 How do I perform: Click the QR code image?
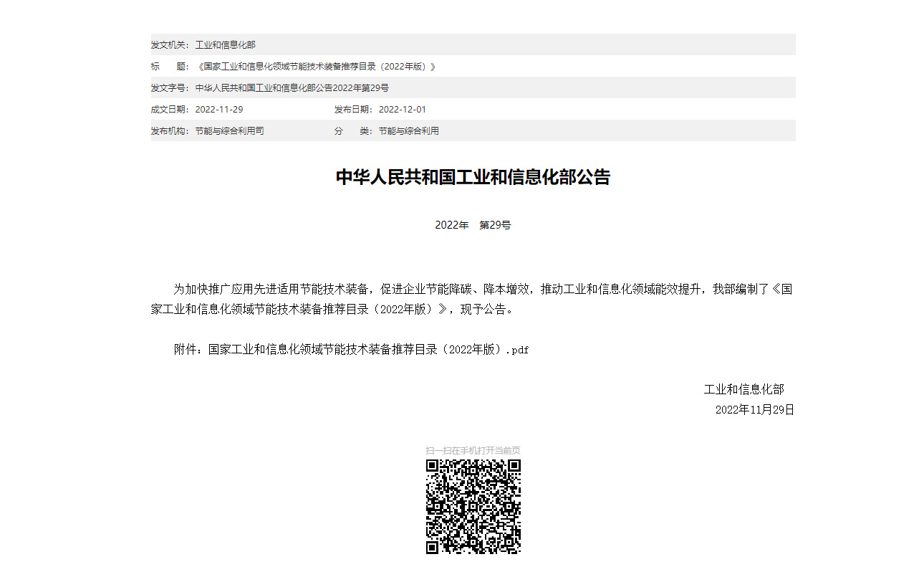tap(473, 507)
